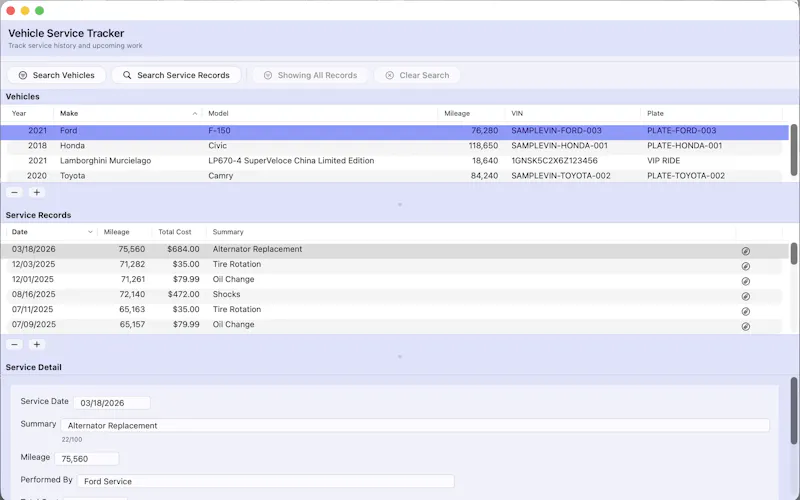Sort vehicles by Plate column
Image resolution: width=800 pixels, height=500 pixels.
point(712,113)
